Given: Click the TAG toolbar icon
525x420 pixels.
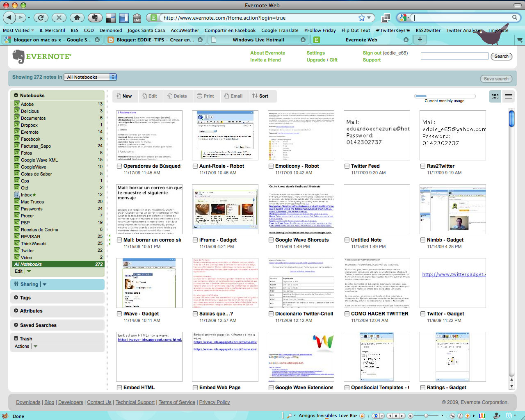Looking at the screenshot, I should pyautogui.click(x=137, y=18).
